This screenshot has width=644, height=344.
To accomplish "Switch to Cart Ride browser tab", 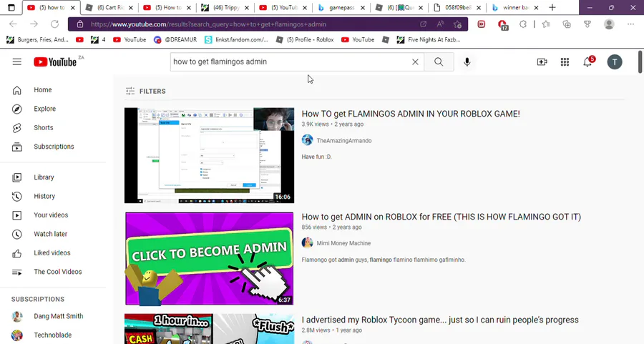I will [x=109, y=7].
